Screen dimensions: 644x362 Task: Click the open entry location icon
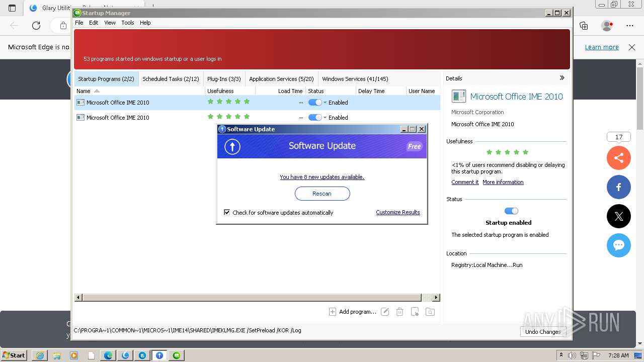click(415, 312)
